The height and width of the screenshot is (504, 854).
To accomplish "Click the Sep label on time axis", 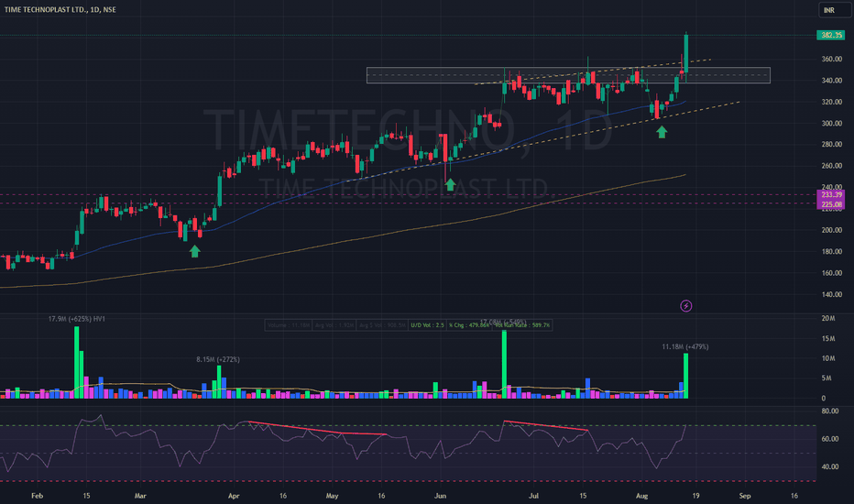I will (745, 496).
